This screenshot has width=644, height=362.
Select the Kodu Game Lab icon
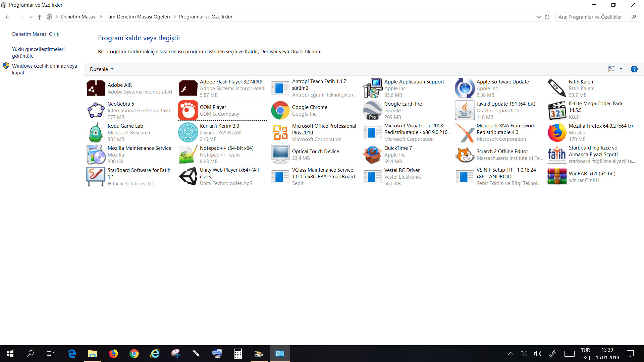[96, 133]
